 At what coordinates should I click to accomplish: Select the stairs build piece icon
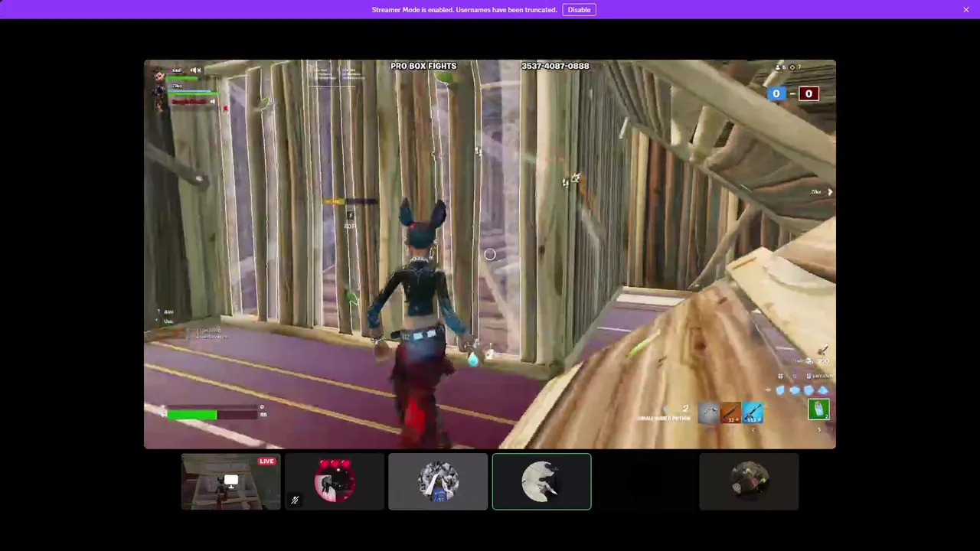(808, 390)
